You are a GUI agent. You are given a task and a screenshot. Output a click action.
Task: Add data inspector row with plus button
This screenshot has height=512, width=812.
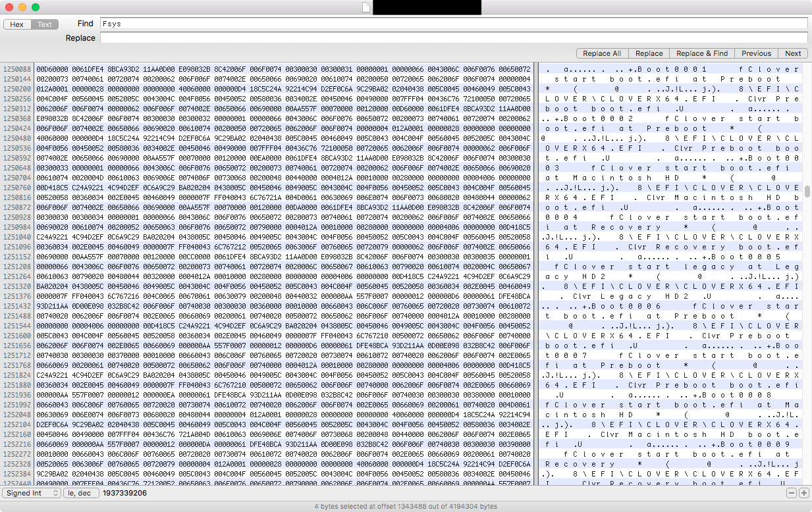click(803, 493)
